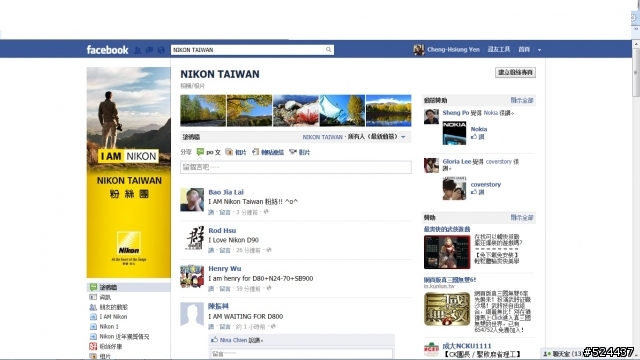
Task: Click Henry Wu's avatar picture
Action: coord(192,276)
